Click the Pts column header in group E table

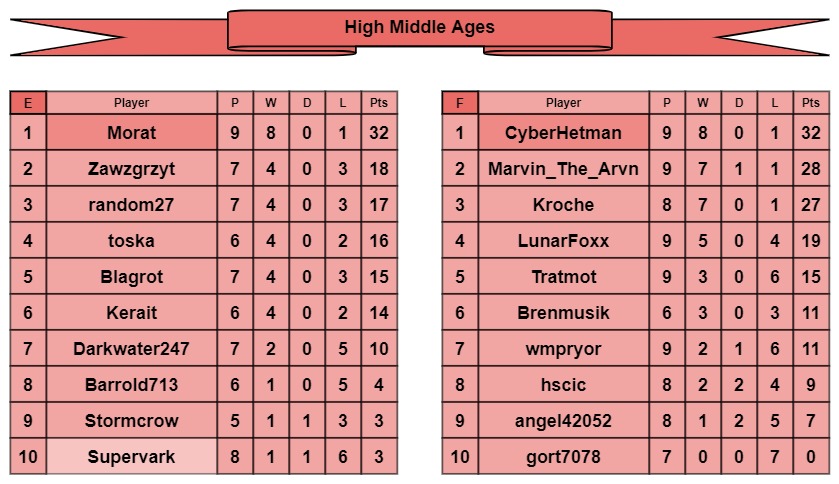click(379, 103)
